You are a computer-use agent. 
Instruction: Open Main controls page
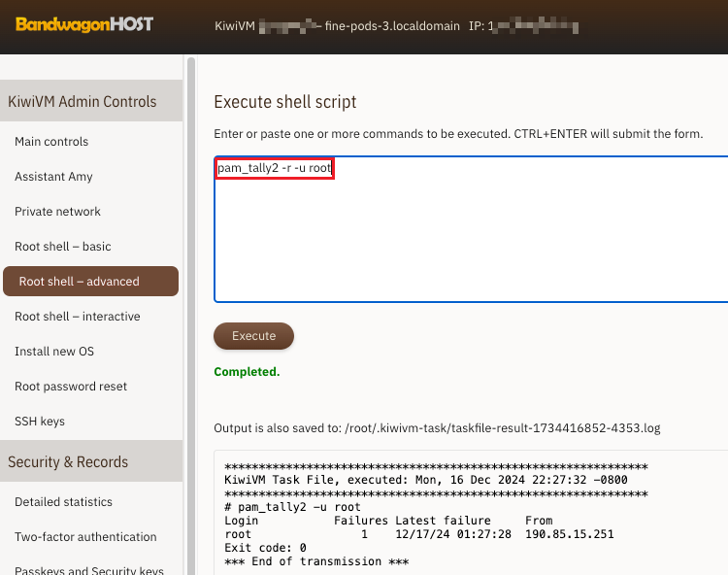coord(51,142)
